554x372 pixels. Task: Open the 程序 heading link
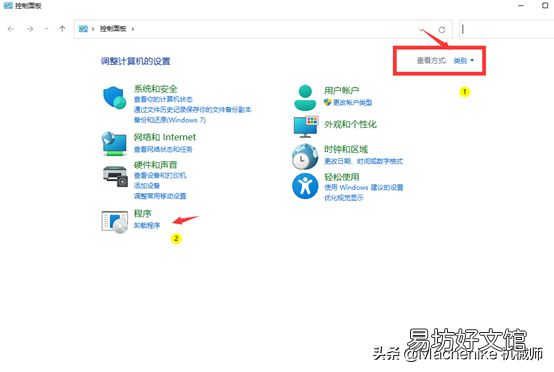(142, 213)
